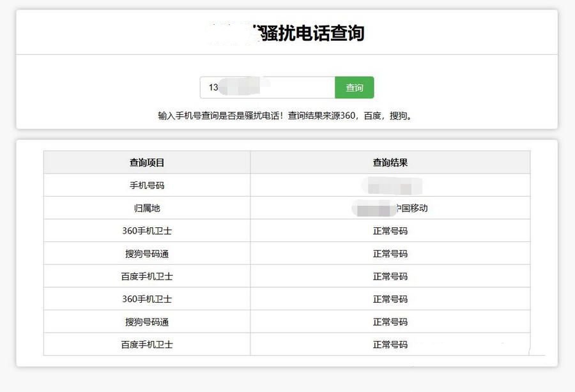Click the 中国移动 carrier result cell

391,207
